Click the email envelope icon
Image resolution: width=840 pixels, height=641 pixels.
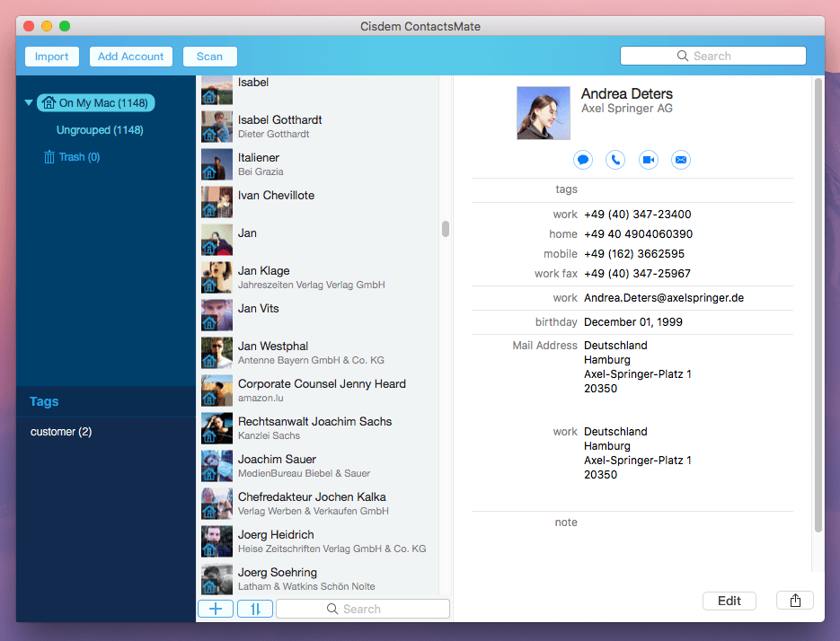tap(681, 160)
